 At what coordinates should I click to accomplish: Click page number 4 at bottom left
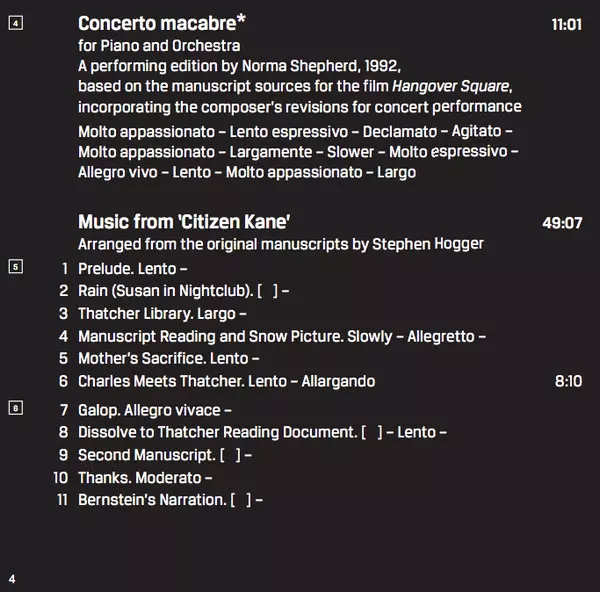tap(12, 578)
